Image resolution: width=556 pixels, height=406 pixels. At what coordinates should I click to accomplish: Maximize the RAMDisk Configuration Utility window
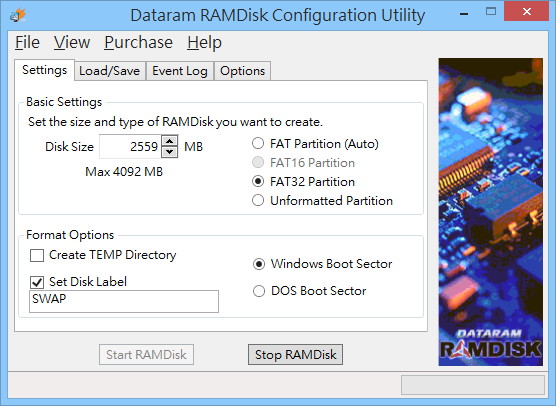(491, 12)
